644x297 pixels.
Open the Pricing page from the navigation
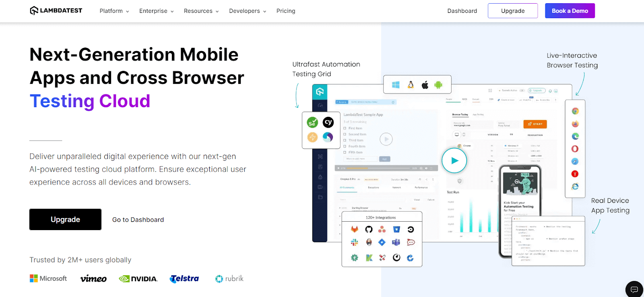[286, 11]
